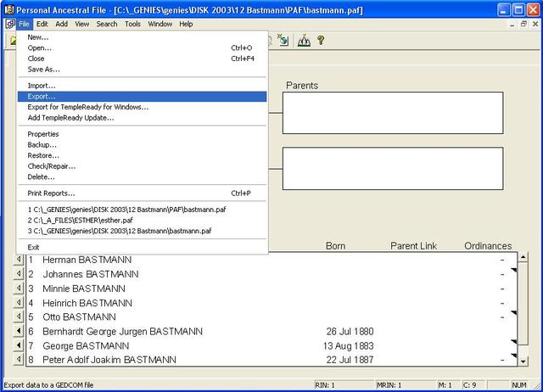Click the arrow button beside Otto BASTMANN
Viewport: 543px width, 392px height.
point(19,316)
